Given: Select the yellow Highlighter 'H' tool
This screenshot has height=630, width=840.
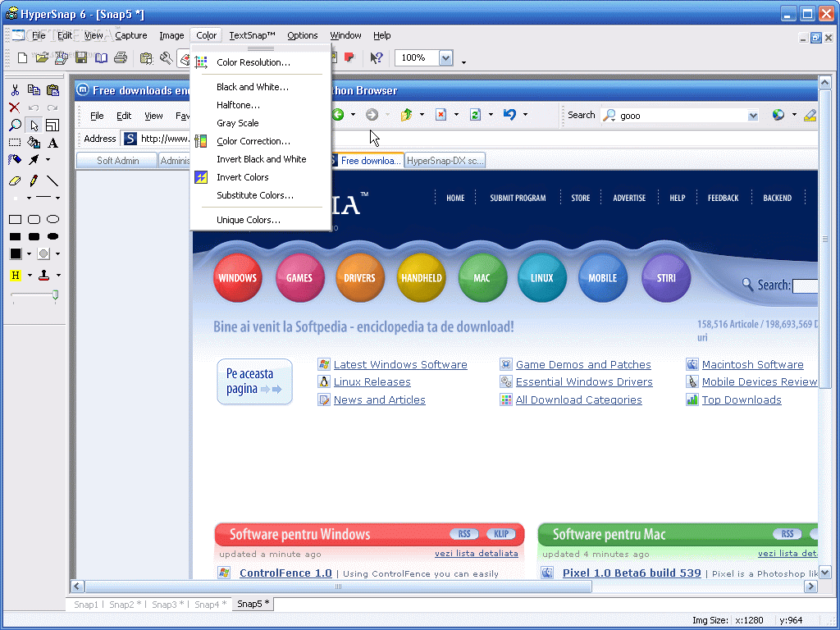Looking at the screenshot, I should point(16,276).
